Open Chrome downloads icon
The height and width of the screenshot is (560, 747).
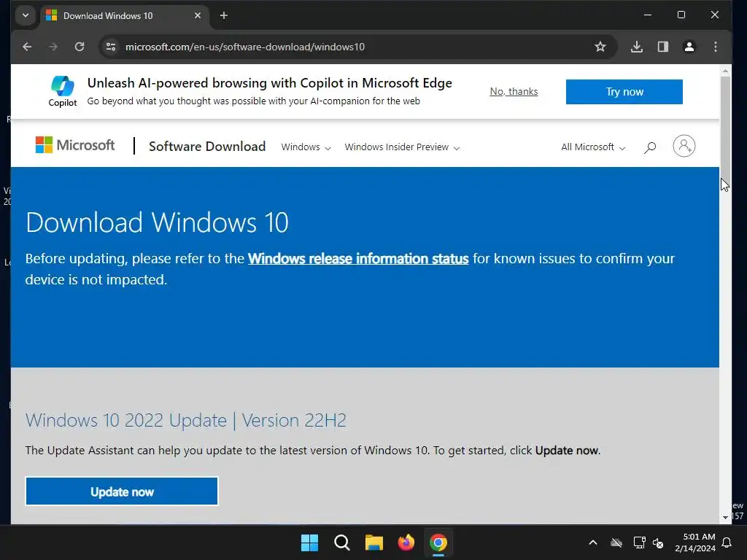(636, 47)
